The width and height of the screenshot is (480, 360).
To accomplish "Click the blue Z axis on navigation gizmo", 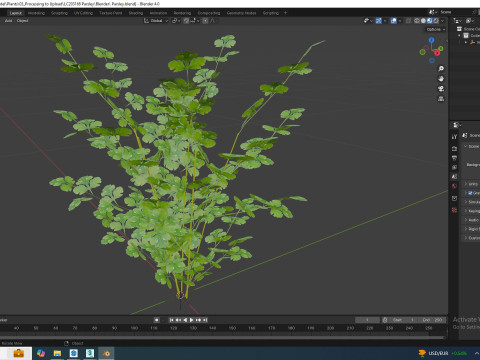I will (432, 40).
